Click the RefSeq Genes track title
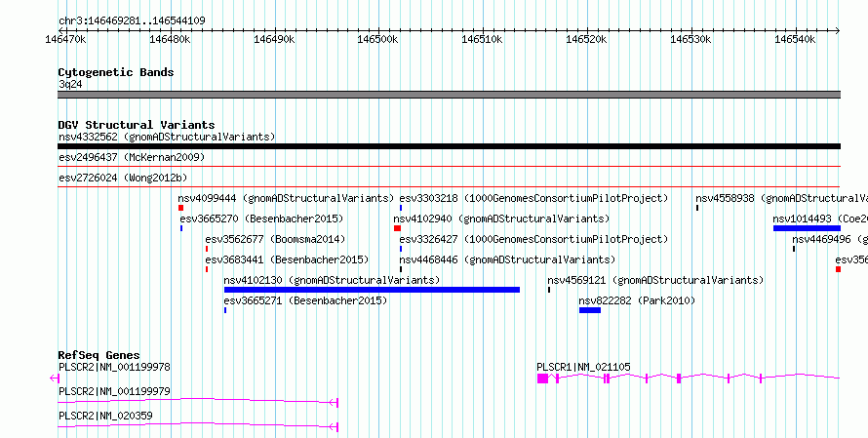This screenshot has width=868, height=438. point(99,355)
